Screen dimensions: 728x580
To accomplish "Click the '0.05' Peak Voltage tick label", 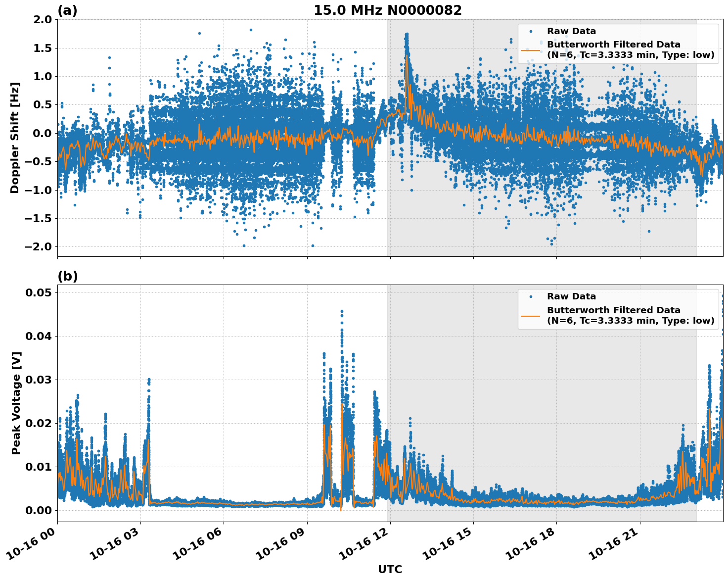I will (x=39, y=292).
